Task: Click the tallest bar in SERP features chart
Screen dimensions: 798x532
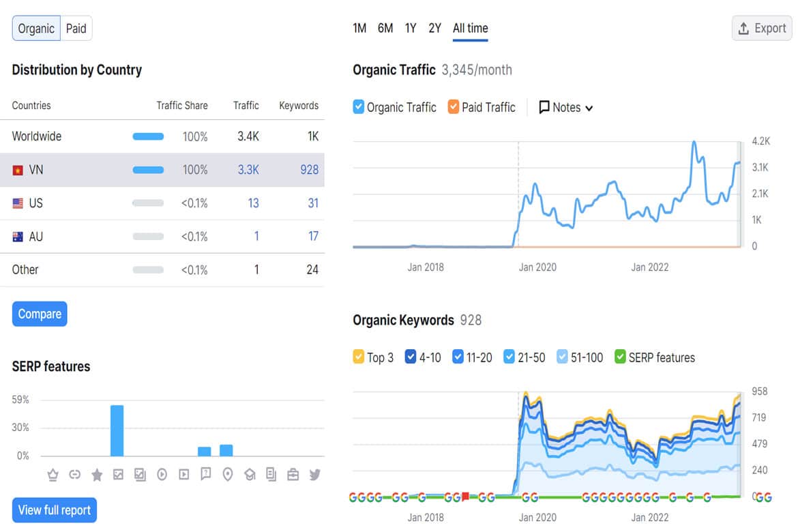Action: [x=117, y=430]
